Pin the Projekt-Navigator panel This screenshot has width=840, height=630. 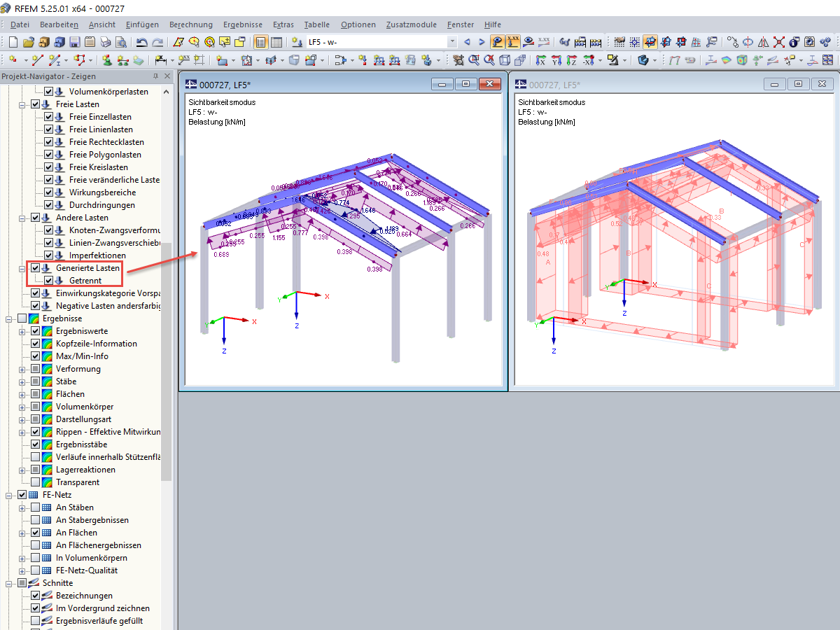click(155, 76)
